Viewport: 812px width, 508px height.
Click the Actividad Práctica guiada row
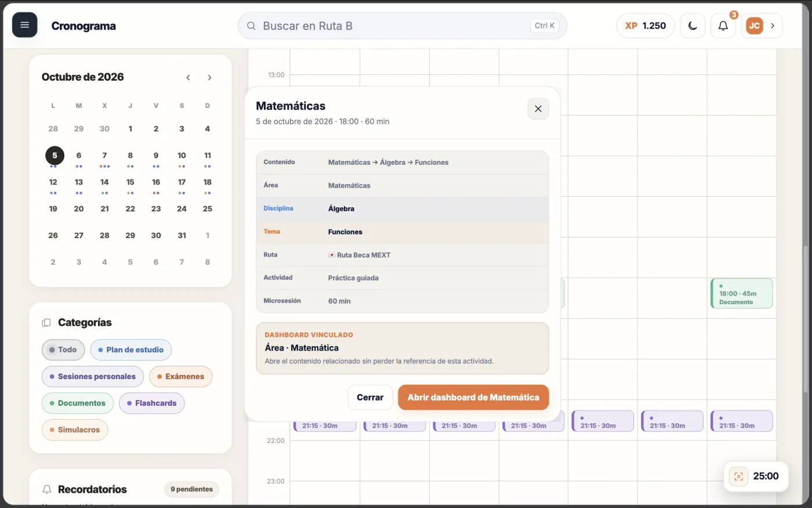coord(402,278)
